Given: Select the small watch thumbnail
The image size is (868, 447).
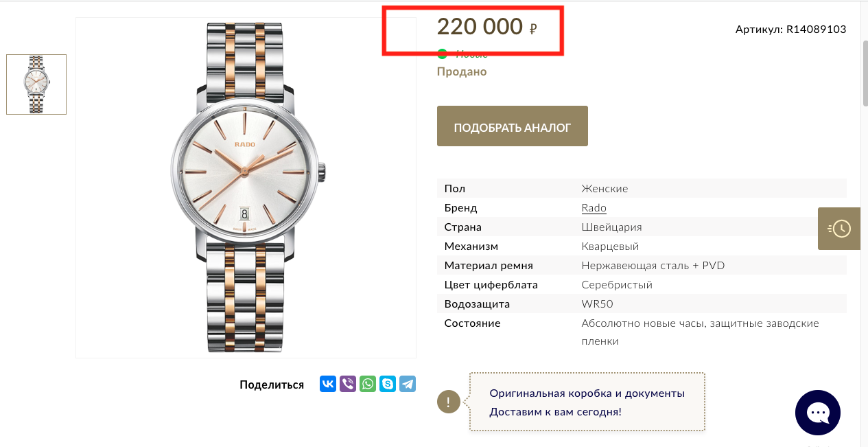Looking at the screenshot, I should (x=36, y=84).
